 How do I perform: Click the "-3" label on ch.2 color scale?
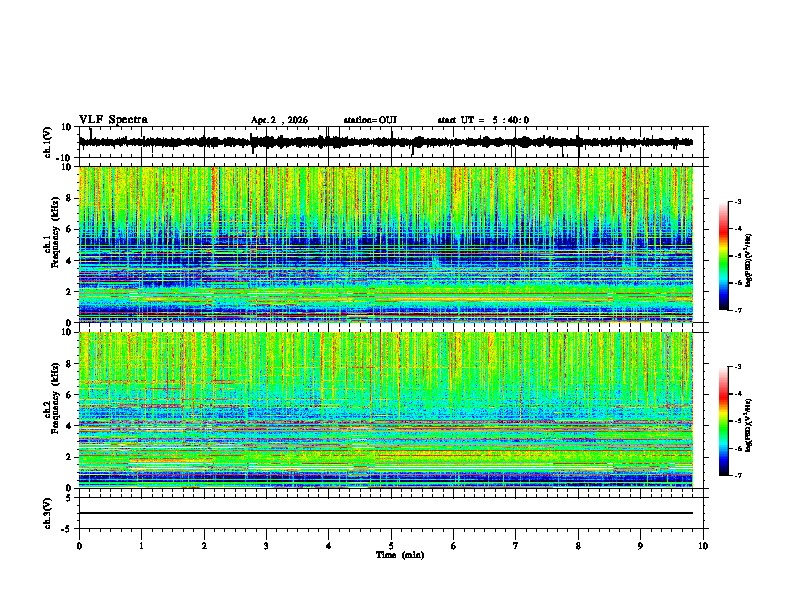[x=737, y=367]
